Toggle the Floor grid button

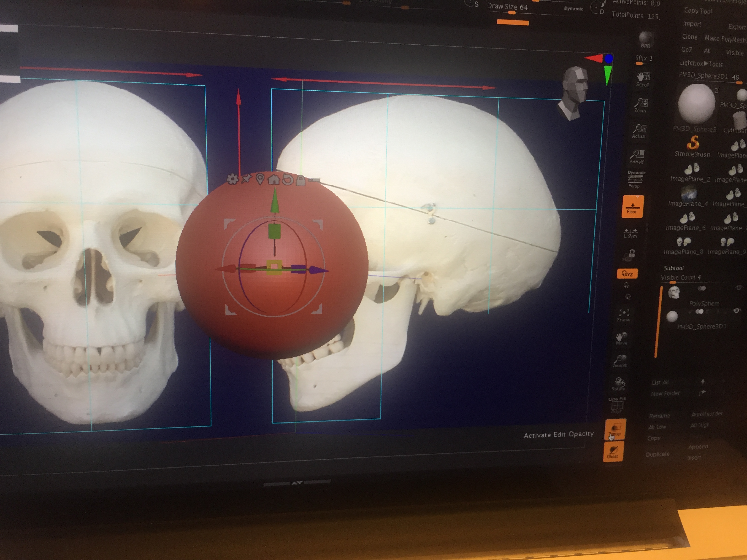coord(632,206)
